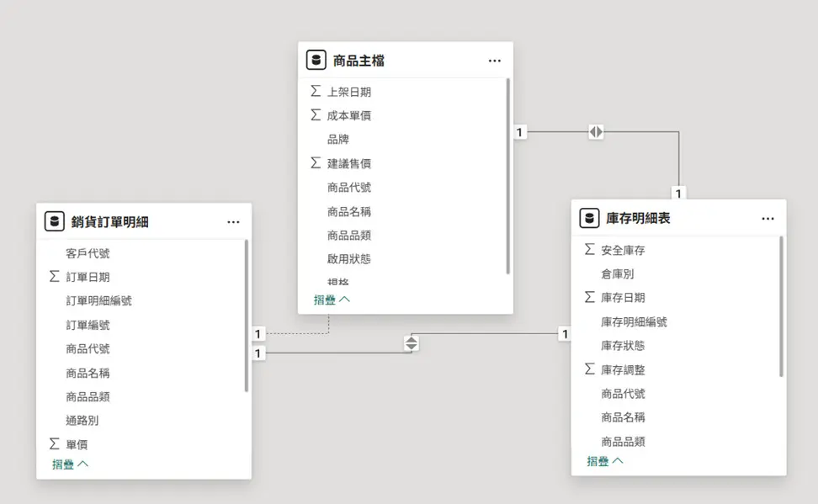Select the 庫存明細編號 field
818x504 pixels.
point(634,322)
